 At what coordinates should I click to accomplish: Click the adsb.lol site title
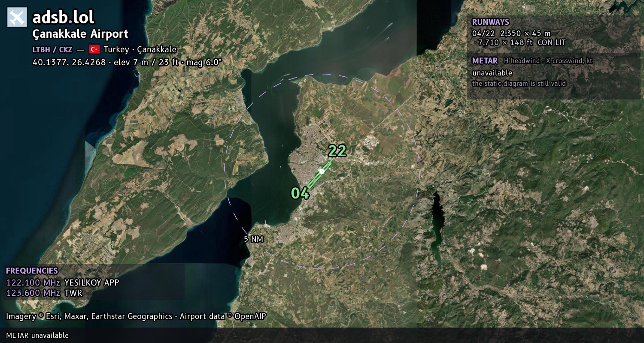63,18
